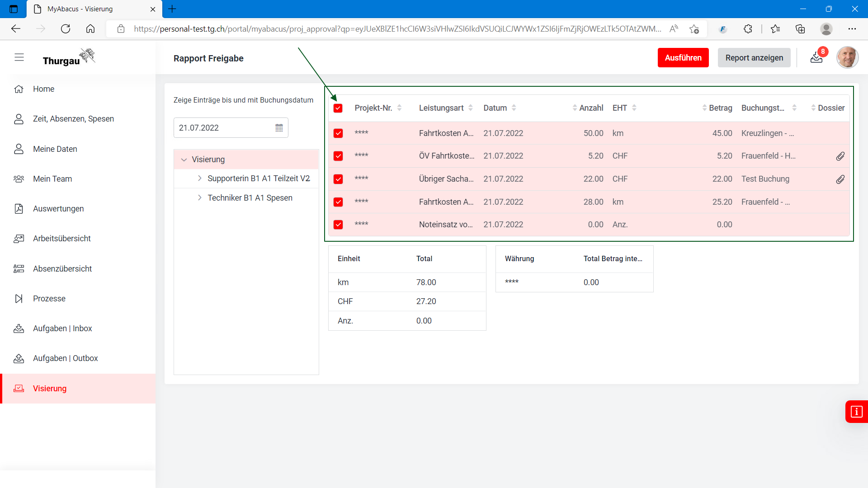
Task: Go to Aufgaben | Inbox menu item
Action: click(x=62, y=328)
